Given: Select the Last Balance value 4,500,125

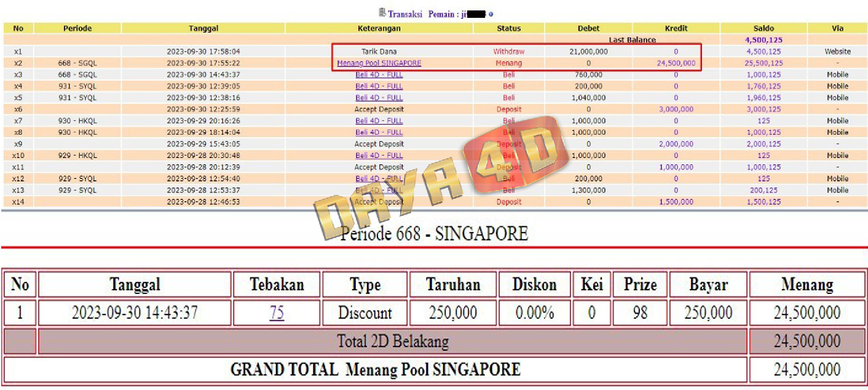Looking at the screenshot, I should pos(763,40).
